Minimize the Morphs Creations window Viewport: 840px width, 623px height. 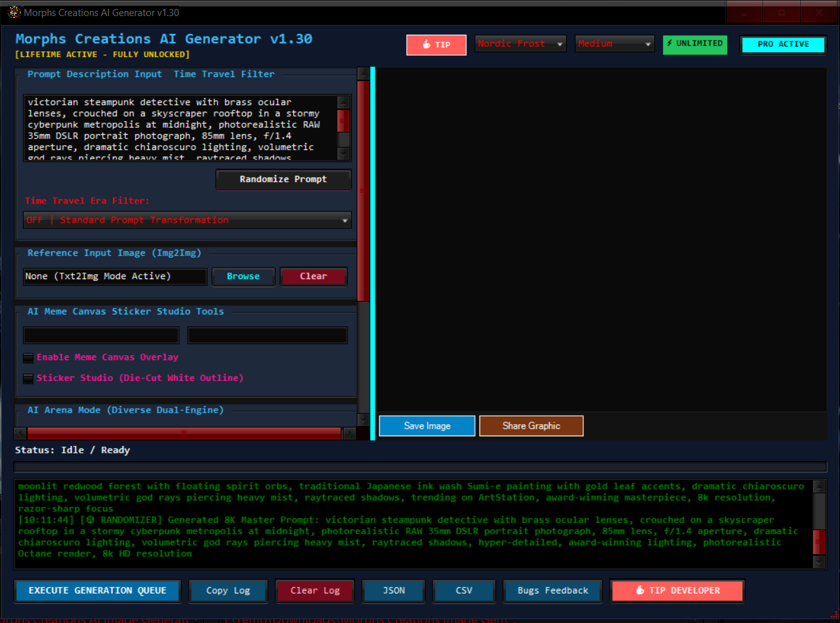click(745, 12)
